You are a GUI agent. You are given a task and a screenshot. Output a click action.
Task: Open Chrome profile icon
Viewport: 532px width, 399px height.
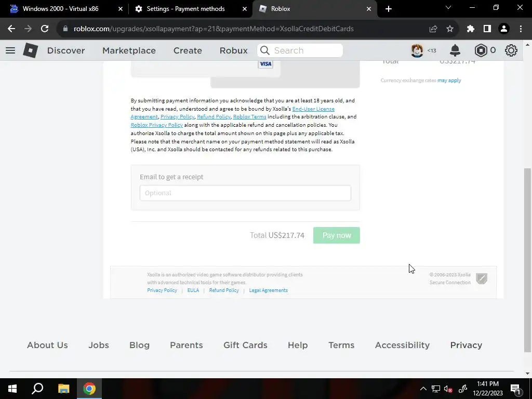point(504,29)
